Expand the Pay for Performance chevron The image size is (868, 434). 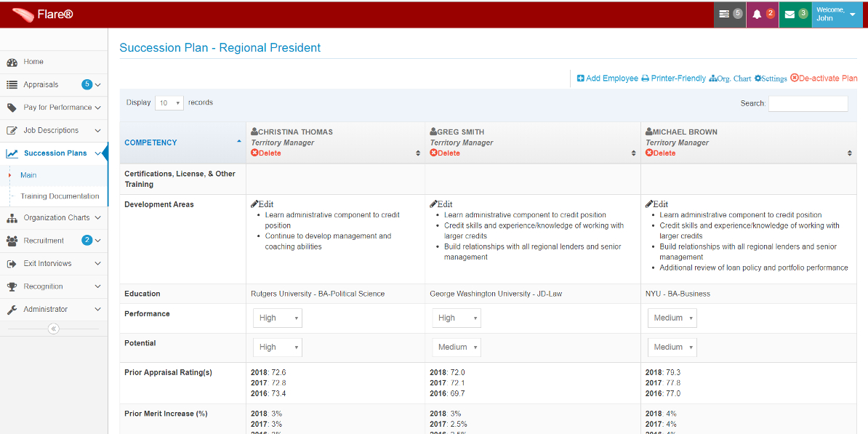tap(98, 108)
